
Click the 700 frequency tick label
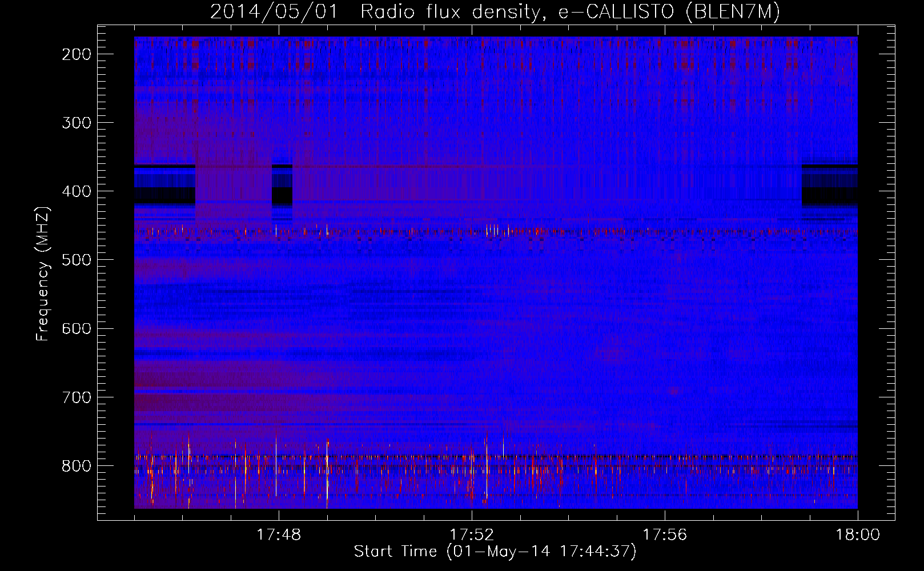(76, 397)
